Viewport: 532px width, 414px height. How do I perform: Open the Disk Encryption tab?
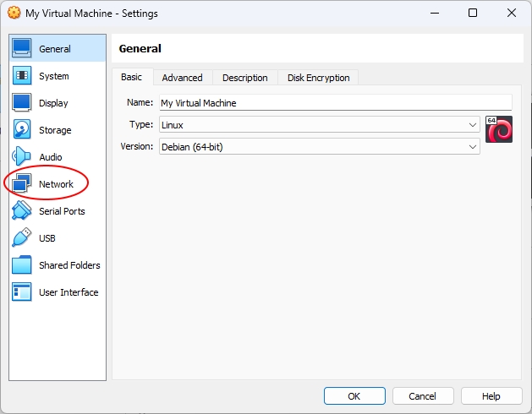click(x=318, y=78)
